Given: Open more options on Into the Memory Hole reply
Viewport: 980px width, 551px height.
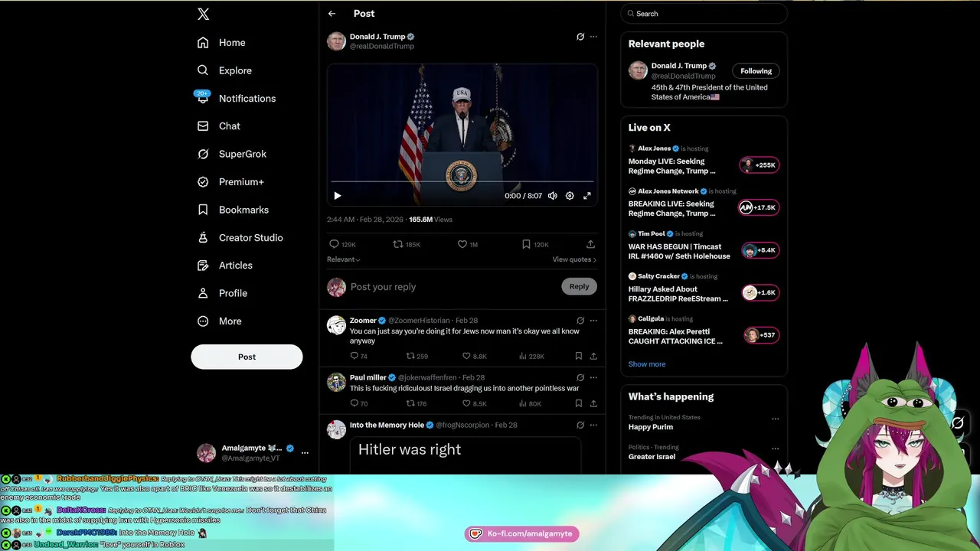Looking at the screenshot, I should [x=593, y=425].
